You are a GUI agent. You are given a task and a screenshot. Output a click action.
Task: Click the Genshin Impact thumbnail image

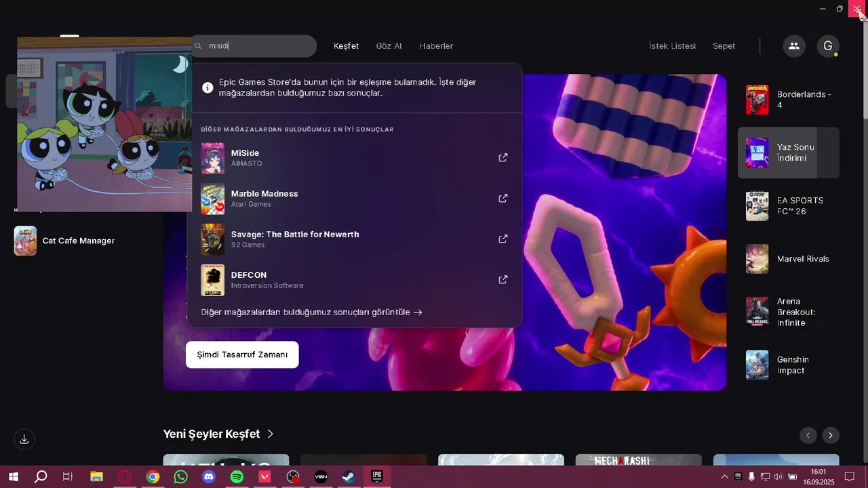coord(757,365)
